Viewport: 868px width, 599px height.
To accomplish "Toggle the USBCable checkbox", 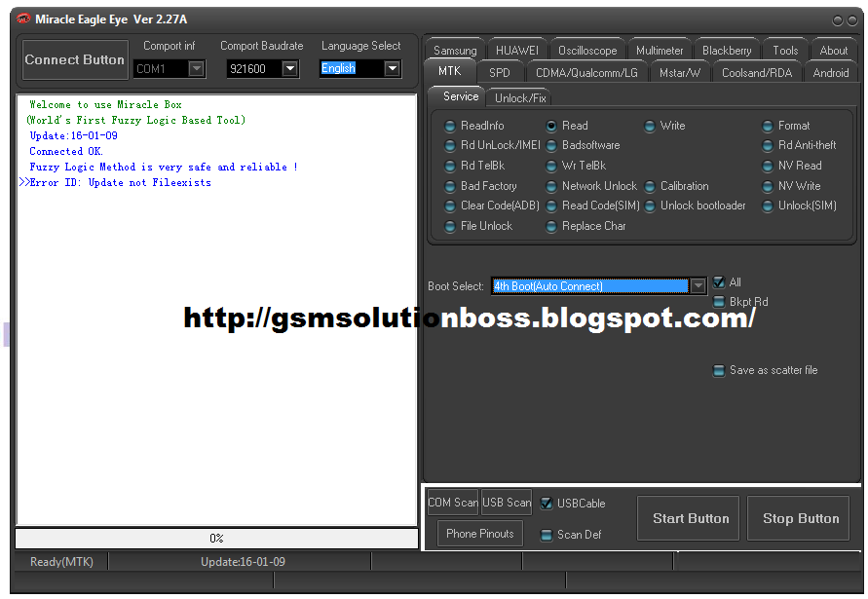I will click(547, 504).
